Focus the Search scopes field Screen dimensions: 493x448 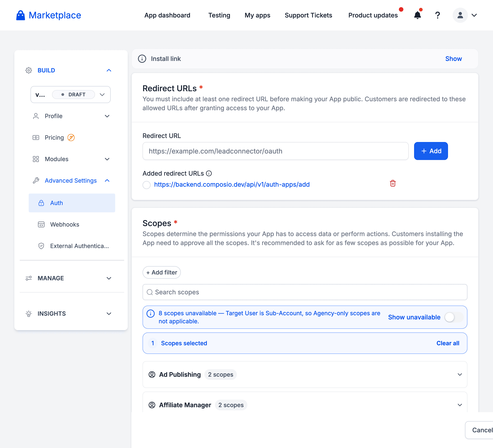click(x=305, y=292)
